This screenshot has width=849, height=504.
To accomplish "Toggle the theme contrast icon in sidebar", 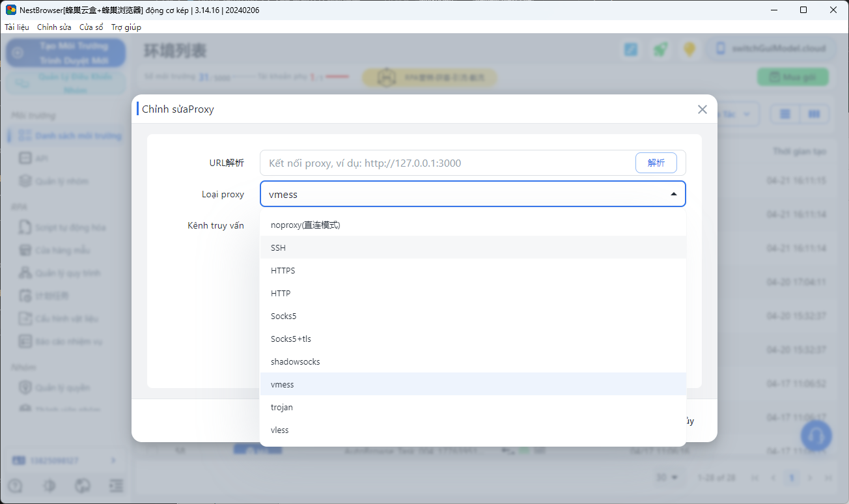I will coord(49,486).
